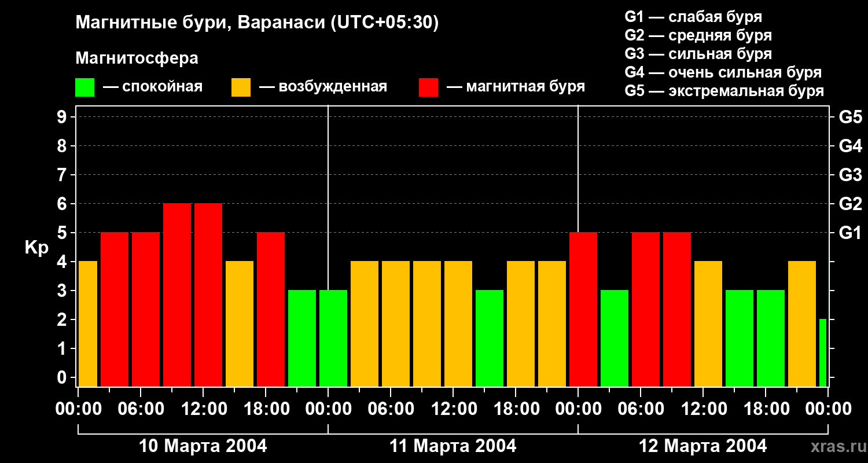Click the 'G5' label on the right axis
This screenshot has height=463, width=868.
[x=850, y=117]
